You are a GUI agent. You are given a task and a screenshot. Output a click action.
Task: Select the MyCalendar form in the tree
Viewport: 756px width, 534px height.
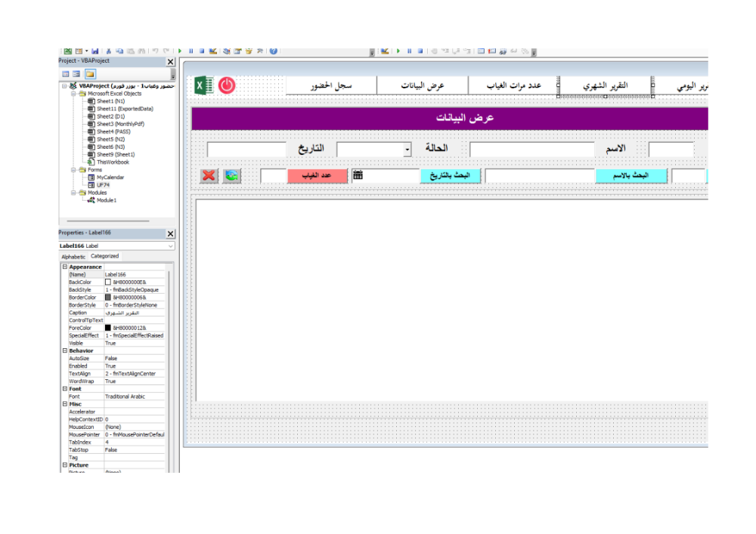110,177
